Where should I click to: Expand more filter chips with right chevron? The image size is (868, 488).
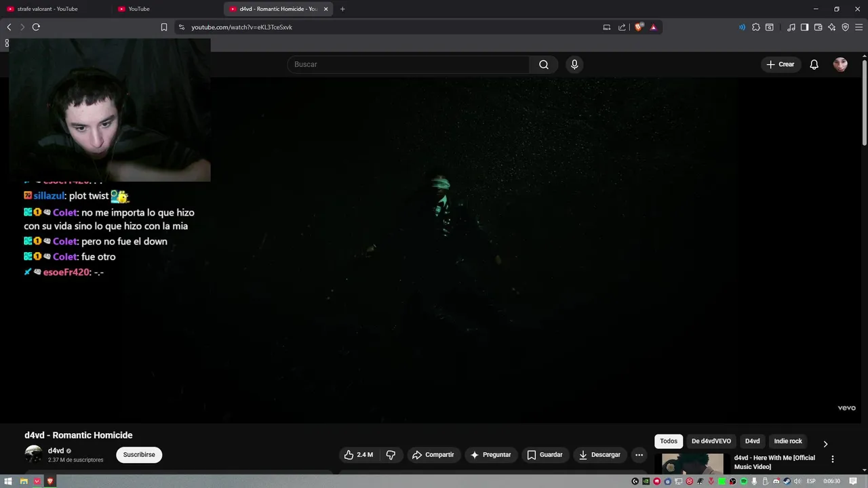(x=825, y=444)
